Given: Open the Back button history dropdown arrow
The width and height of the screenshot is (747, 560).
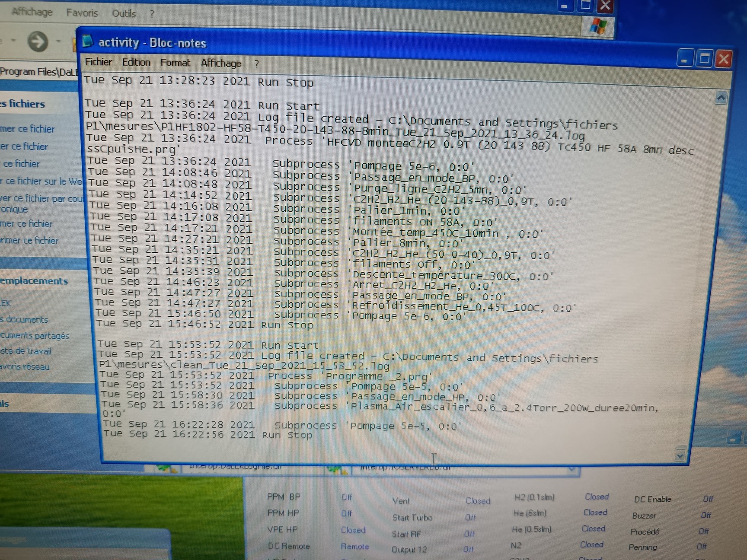Looking at the screenshot, I should point(13,41).
